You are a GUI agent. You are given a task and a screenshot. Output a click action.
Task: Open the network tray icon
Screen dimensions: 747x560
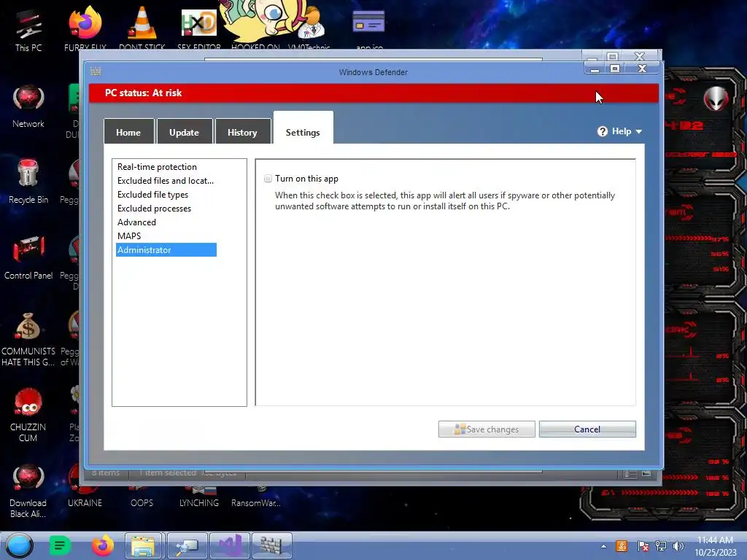pyautogui.click(x=661, y=546)
